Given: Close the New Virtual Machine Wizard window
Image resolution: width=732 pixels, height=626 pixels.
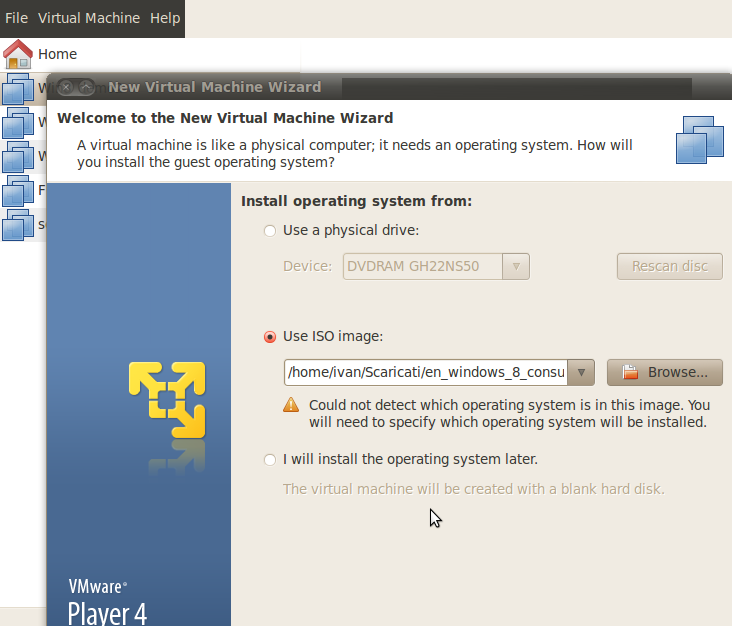Looking at the screenshot, I should point(66,87).
